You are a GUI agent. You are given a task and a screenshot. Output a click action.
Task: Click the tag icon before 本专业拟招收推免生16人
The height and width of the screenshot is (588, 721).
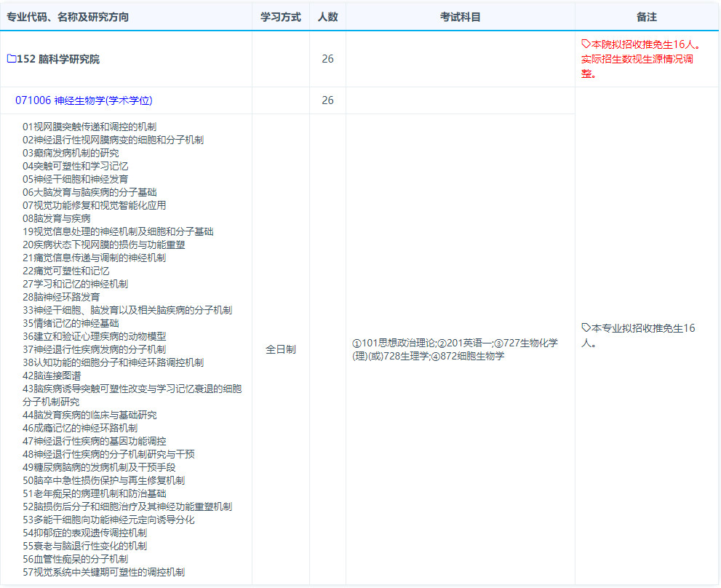[586, 328]
